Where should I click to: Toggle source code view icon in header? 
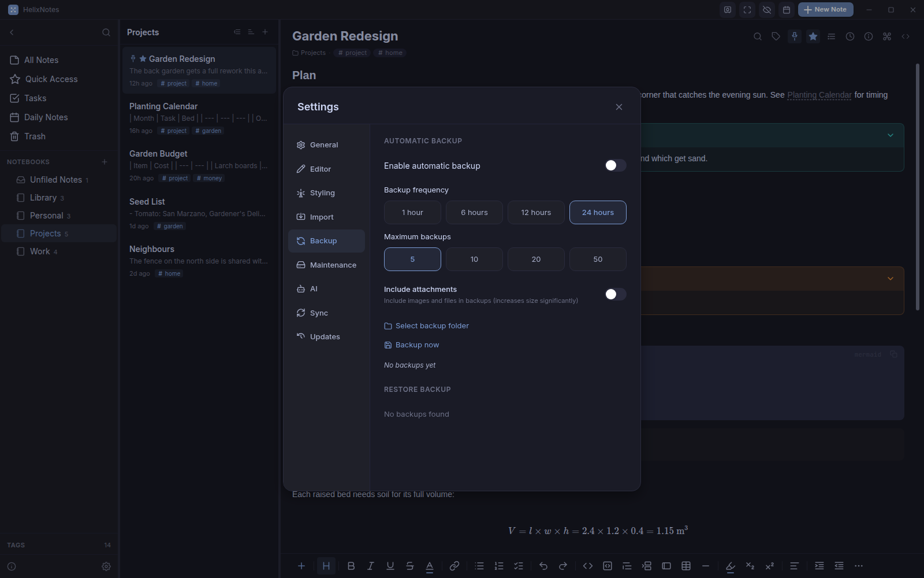point(906,36)
